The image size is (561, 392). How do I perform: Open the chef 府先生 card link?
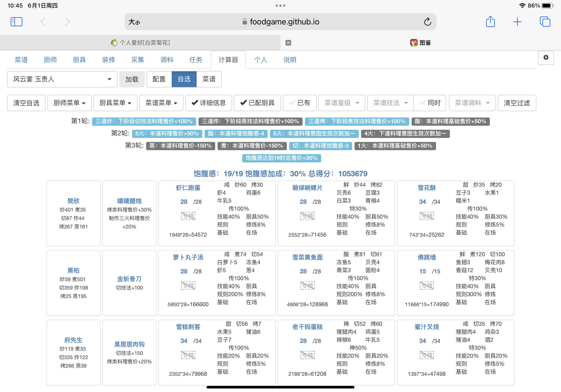point(73,340)
